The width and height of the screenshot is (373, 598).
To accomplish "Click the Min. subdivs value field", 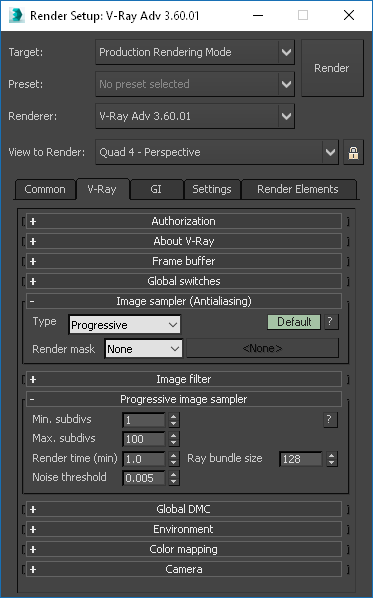I will (144, 420).
